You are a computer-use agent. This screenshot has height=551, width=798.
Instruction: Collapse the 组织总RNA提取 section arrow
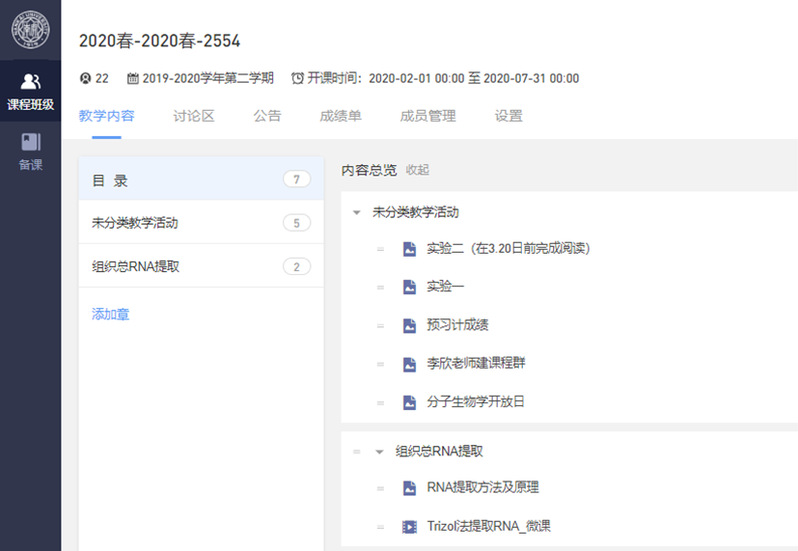tap(380, 452)
